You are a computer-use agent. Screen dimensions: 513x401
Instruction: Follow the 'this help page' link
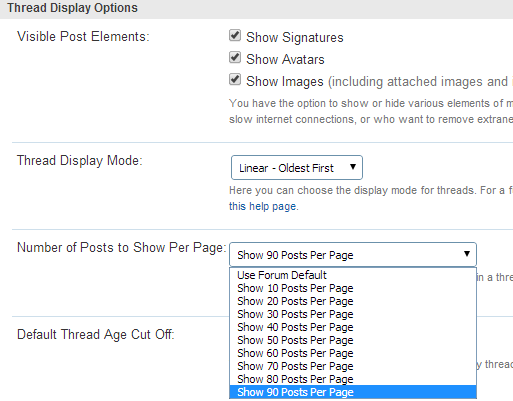click(x=263, y=206)
